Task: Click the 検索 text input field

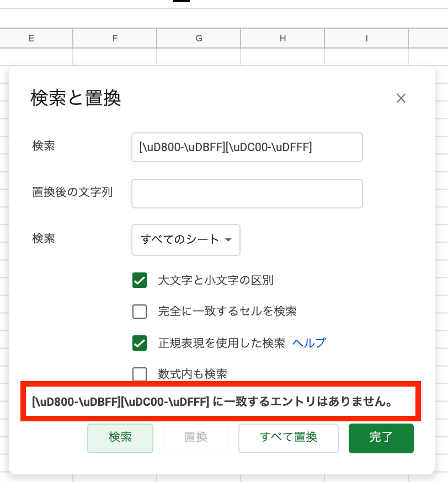Action: pyautogui.click(x=247, y=147)
